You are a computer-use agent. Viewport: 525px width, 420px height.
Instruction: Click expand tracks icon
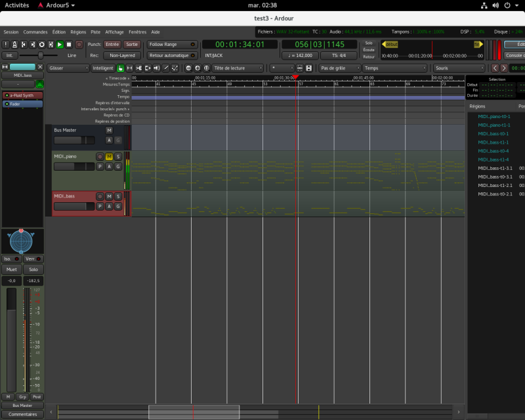308,68
